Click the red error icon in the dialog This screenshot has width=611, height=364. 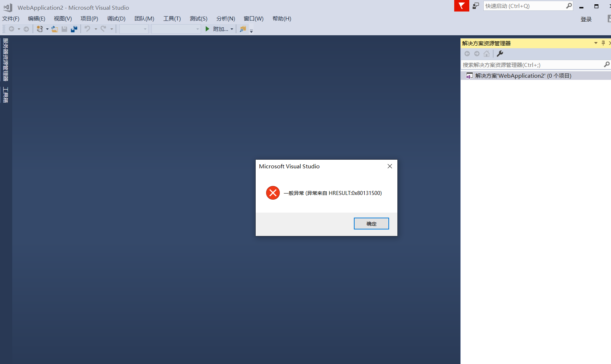(273, 193)
